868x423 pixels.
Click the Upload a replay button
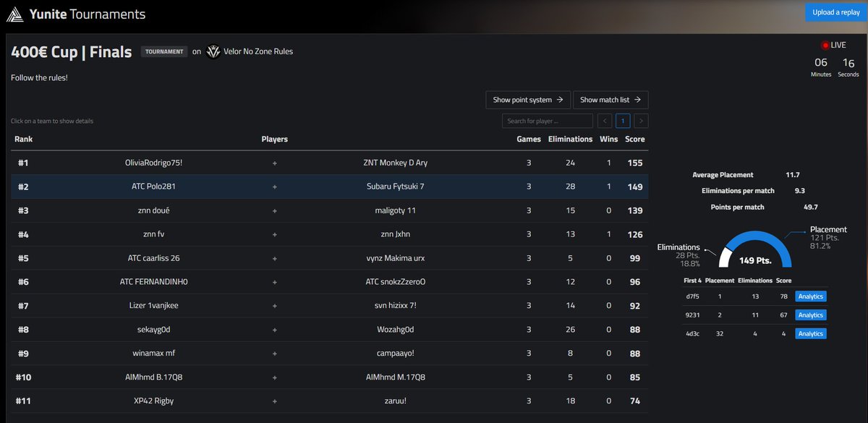[836, 12]
